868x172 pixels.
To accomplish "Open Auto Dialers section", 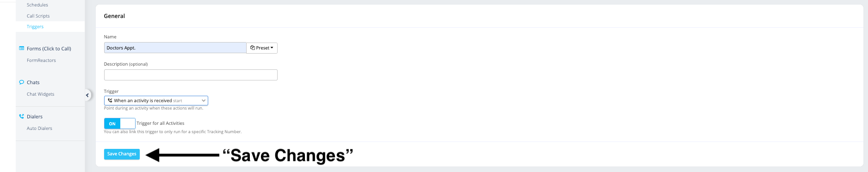I will 39,128.
